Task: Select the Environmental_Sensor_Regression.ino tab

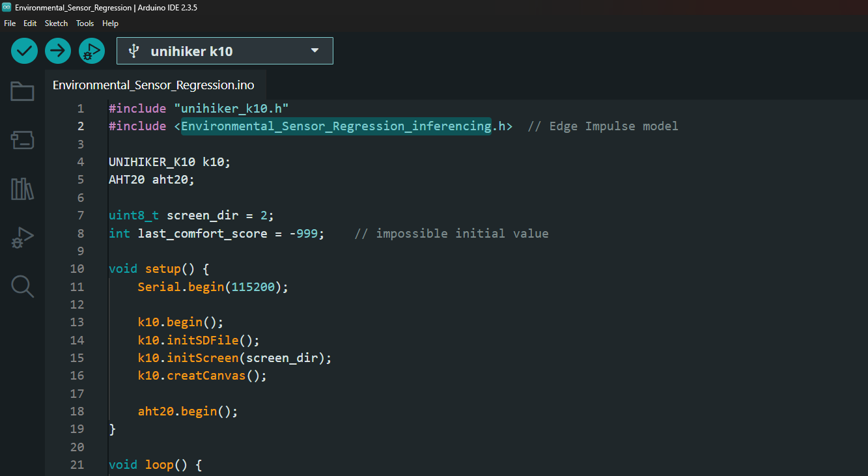Action: point(154,85)
